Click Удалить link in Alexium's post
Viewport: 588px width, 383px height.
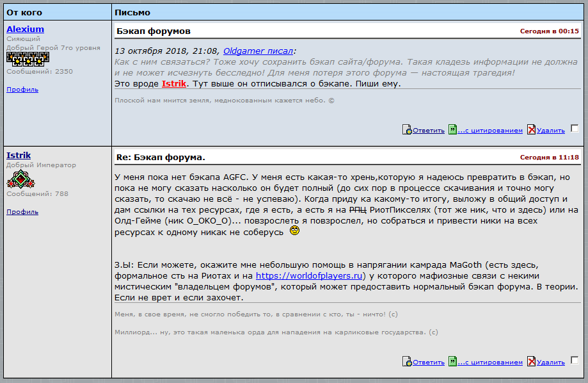point(550,130)
